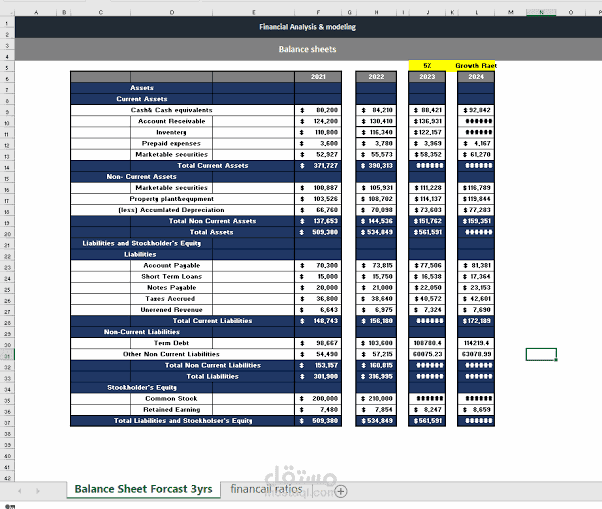Click the Term Debt label
Viewport: 602px width, 509px height.
click(x=171, y=343)
